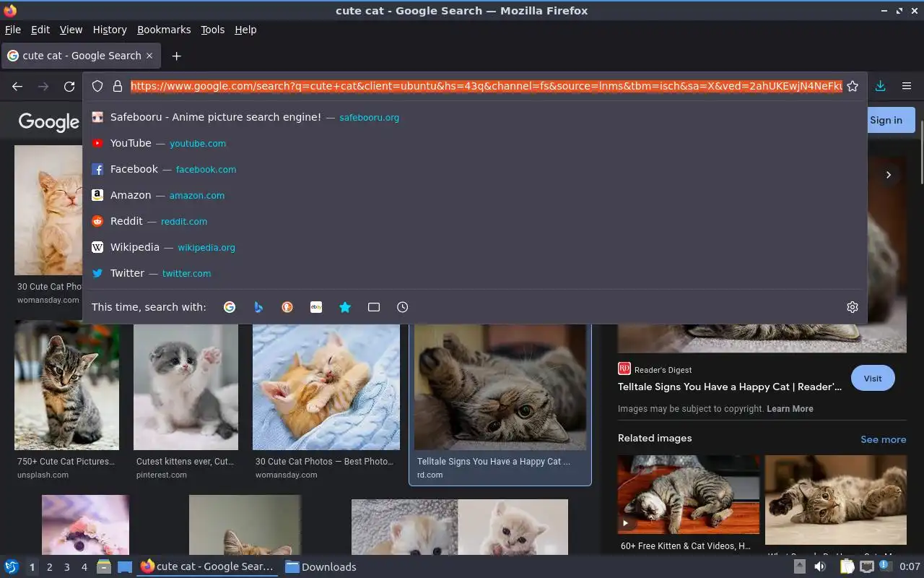Open the Firefox hamburger application menu
The image size is (924, 578).
(x=907, y=86)
